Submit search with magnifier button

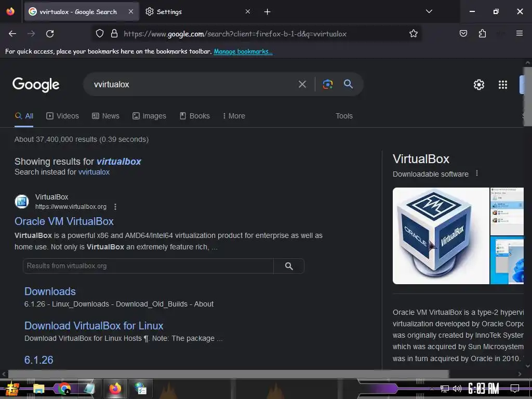point(348,84)
